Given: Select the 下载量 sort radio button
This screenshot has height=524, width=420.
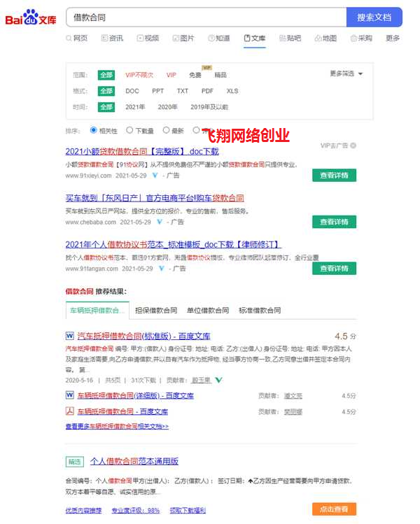Looking at the screenshot, I should 129,130.
